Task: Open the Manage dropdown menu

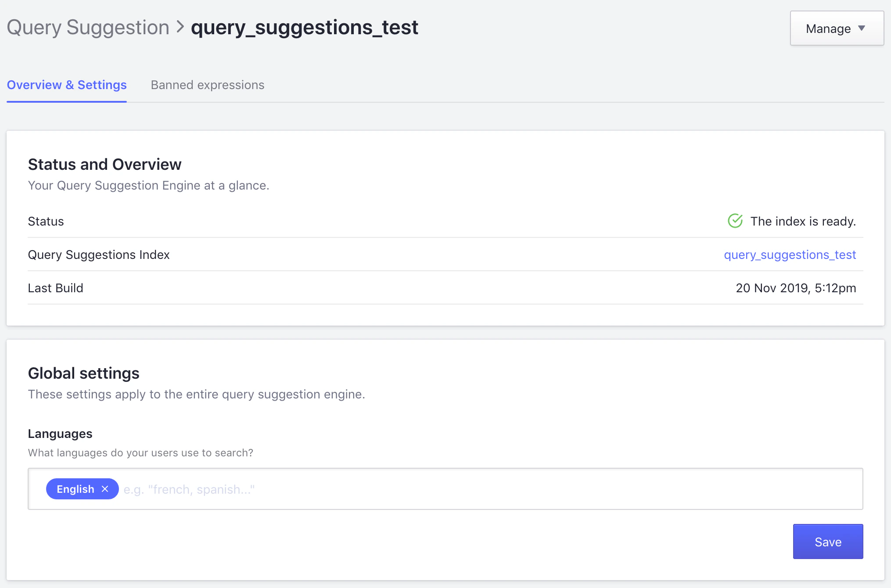Action: 836,28
